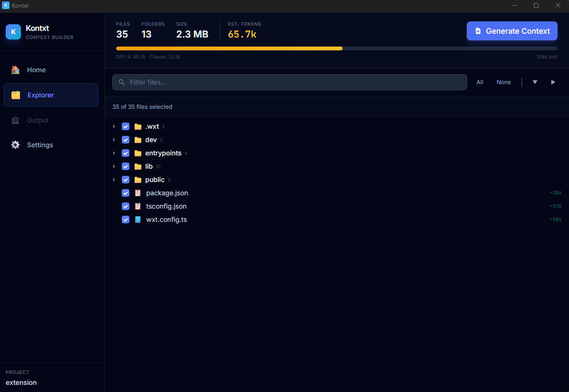Uncheck the dev folder checkbox

pos(126,140)
